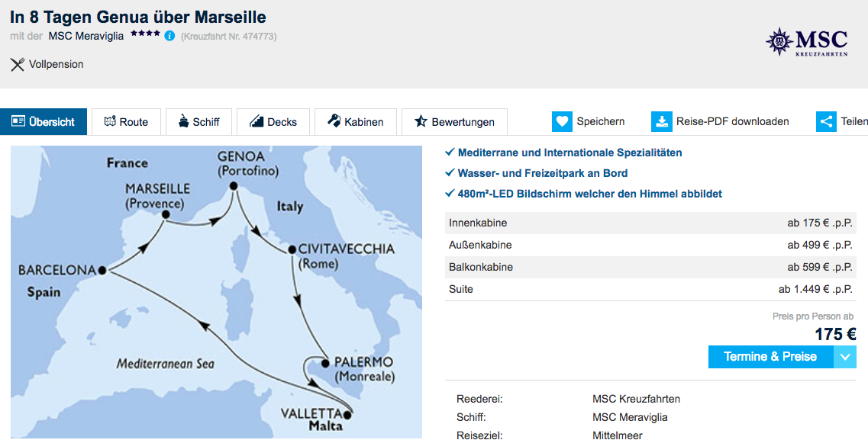Click the MSC Kreuzfahrten logo

807,42
